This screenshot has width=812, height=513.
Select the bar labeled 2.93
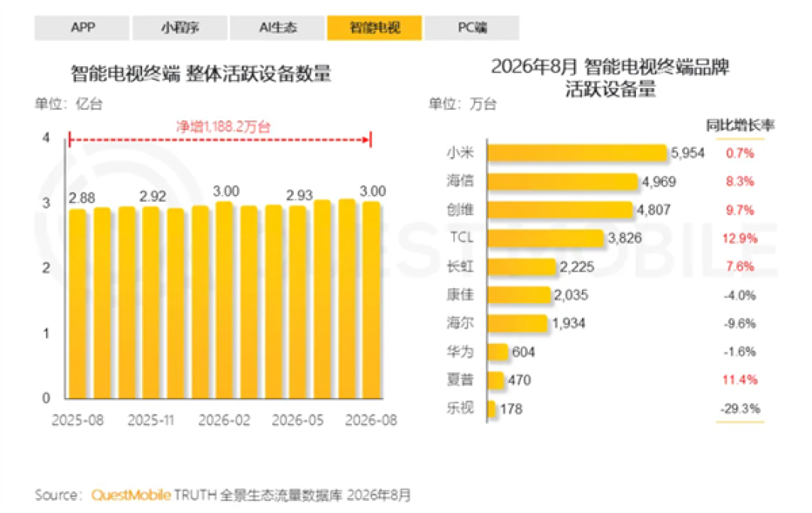[298, 302]
